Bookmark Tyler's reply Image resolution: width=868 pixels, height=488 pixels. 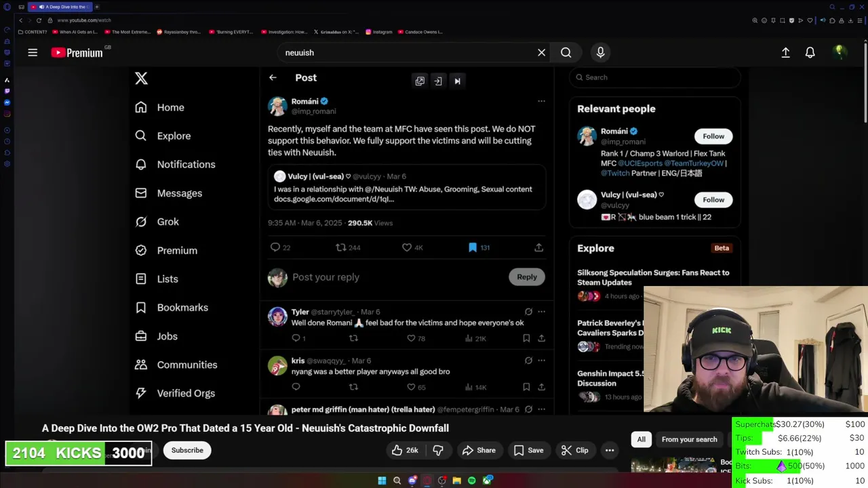pyautogui.click(x=526, y=338)
